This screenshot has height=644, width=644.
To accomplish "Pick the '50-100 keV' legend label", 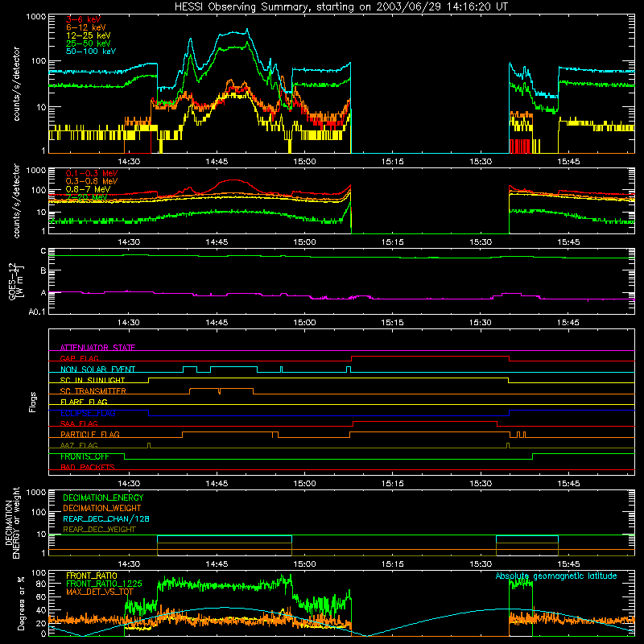I will [x=91, y=52].
